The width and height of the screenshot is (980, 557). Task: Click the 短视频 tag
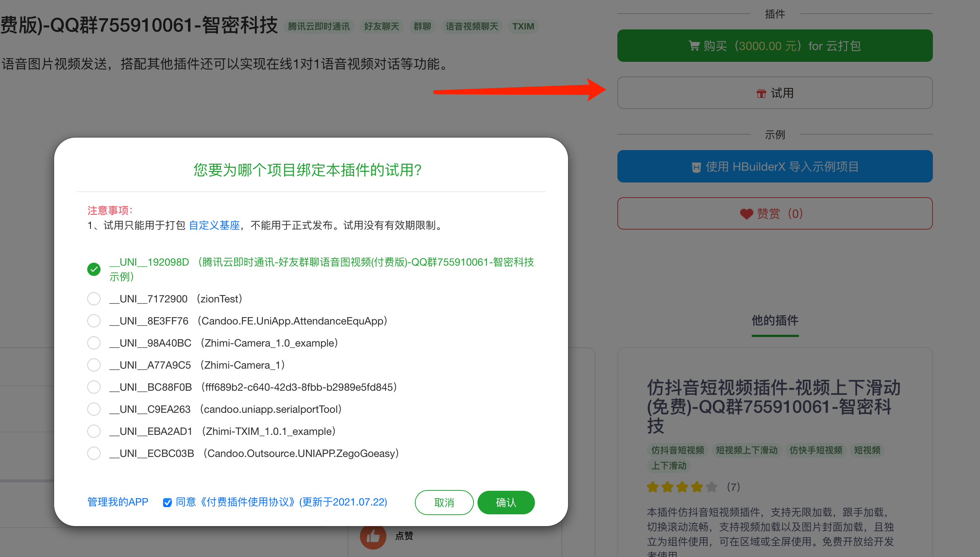[x=867, y=450]
